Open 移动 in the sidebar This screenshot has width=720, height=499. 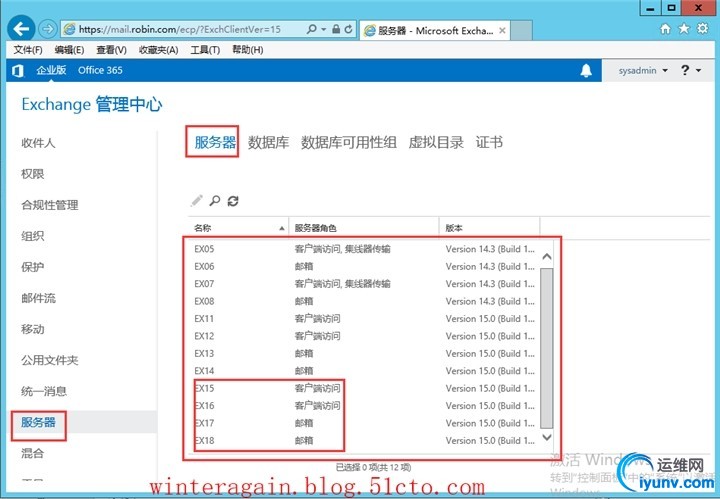33,329
